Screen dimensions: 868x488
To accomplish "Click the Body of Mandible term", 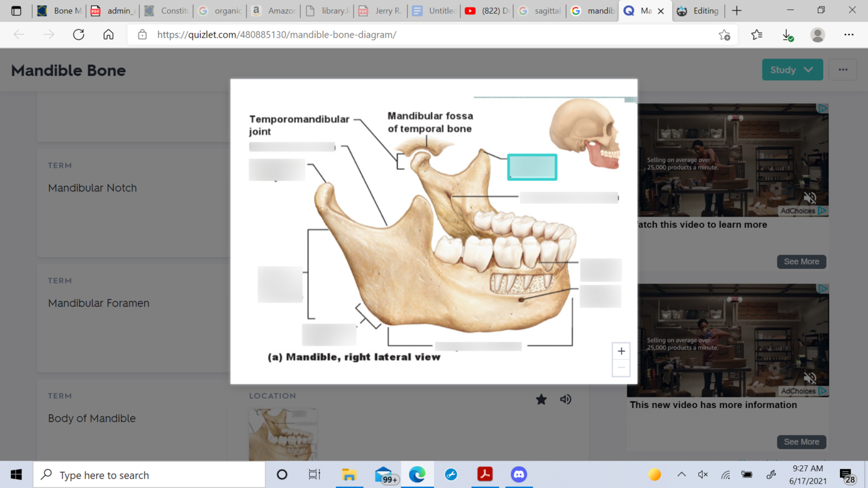I will [92, 418].
